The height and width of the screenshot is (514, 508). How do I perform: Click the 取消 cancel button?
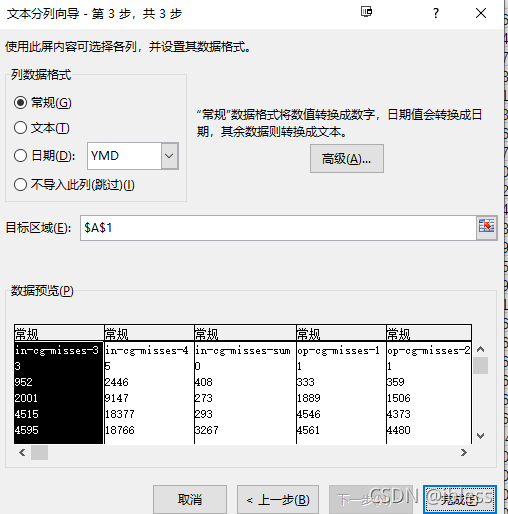click(x=190, y=500)
